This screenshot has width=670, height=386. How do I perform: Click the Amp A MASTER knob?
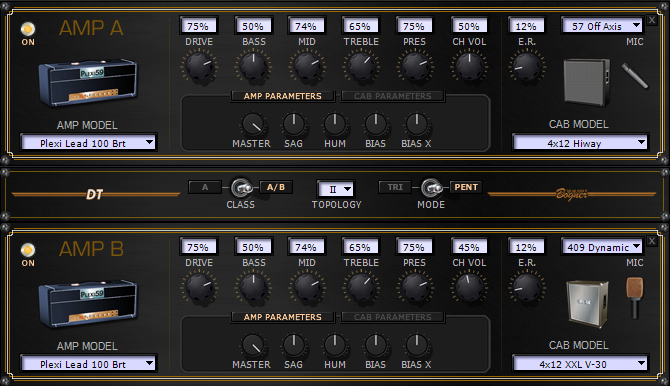point(253,124)
